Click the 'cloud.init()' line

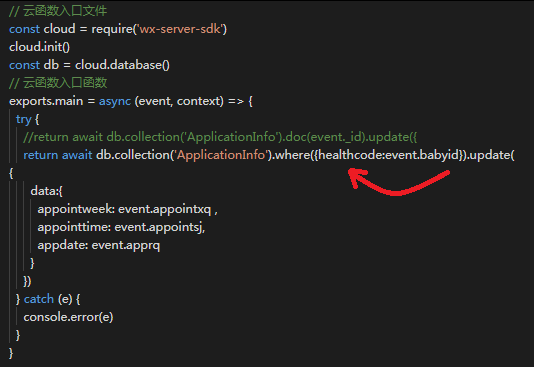point(40,47)
